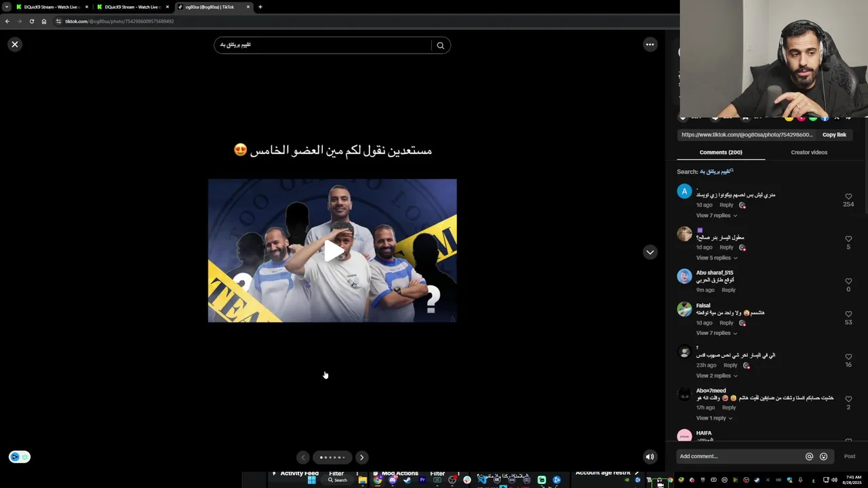Screen dimensions: 868x488
Task: Open Windows Start button in taskbar
Action: pyautogui.click(x=312, y=480)
